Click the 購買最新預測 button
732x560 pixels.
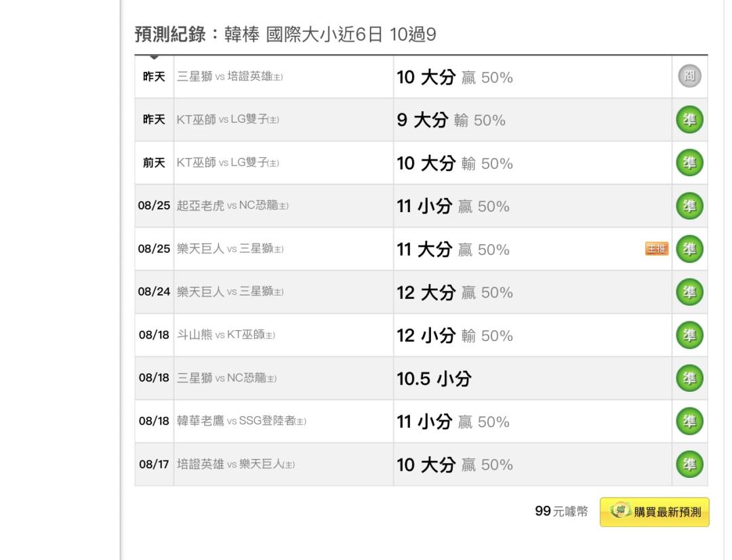(655, 512)
